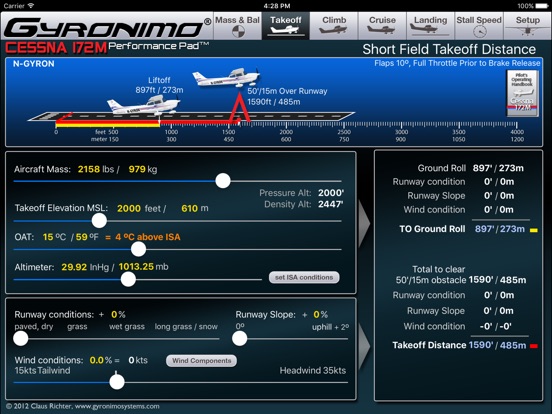
Task: Click the Altimeter setting slider knob
Action: click(x=128, y=280)
